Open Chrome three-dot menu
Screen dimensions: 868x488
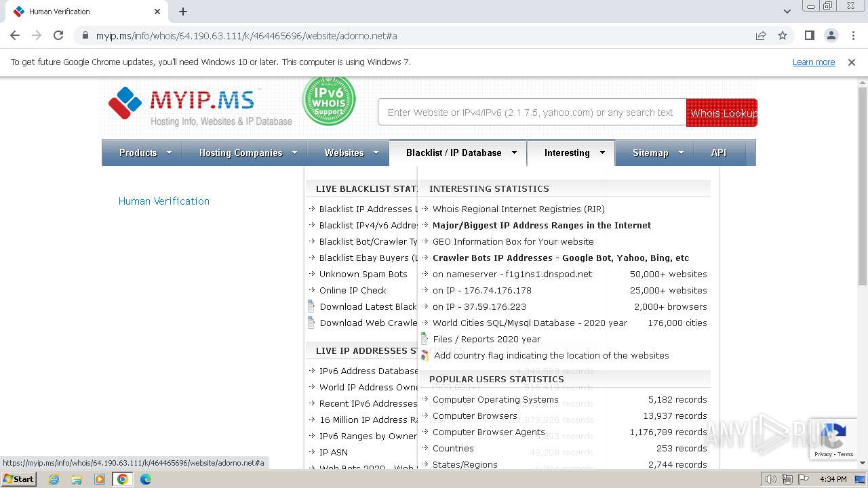coord(852,35)
